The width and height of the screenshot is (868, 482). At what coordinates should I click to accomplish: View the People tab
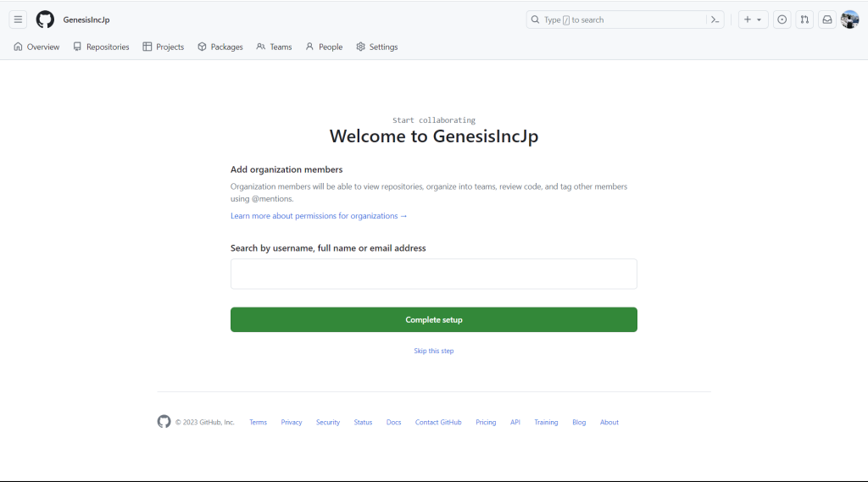point(324,47)
